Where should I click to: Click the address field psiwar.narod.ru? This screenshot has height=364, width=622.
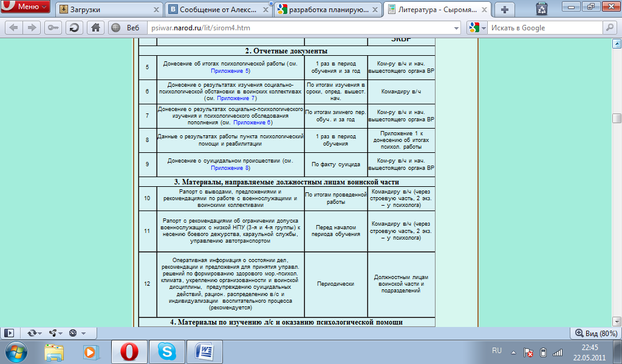[x=299, y=28]
